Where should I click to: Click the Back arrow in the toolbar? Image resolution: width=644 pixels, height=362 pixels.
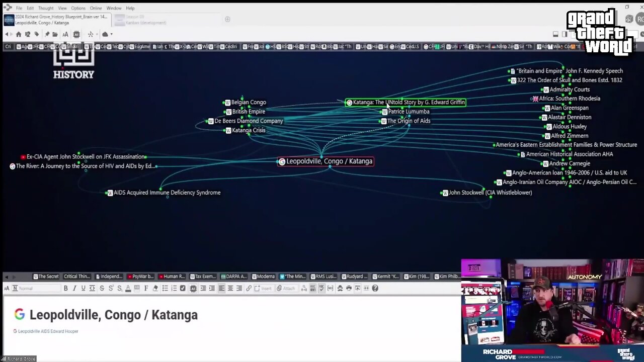(x=7, y=34)
